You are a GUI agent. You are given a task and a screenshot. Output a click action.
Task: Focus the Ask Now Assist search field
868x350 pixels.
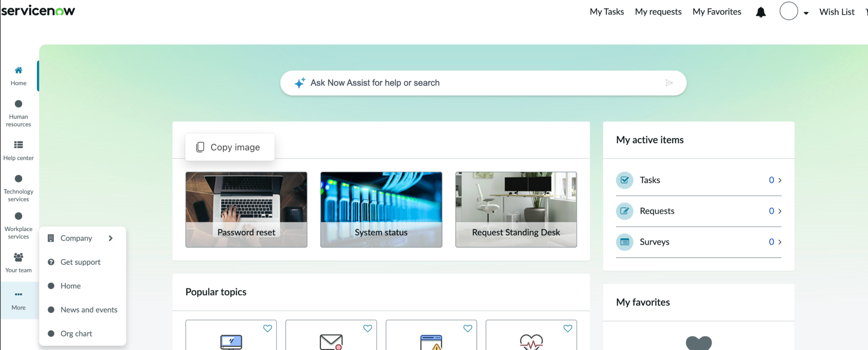[483, 83]
